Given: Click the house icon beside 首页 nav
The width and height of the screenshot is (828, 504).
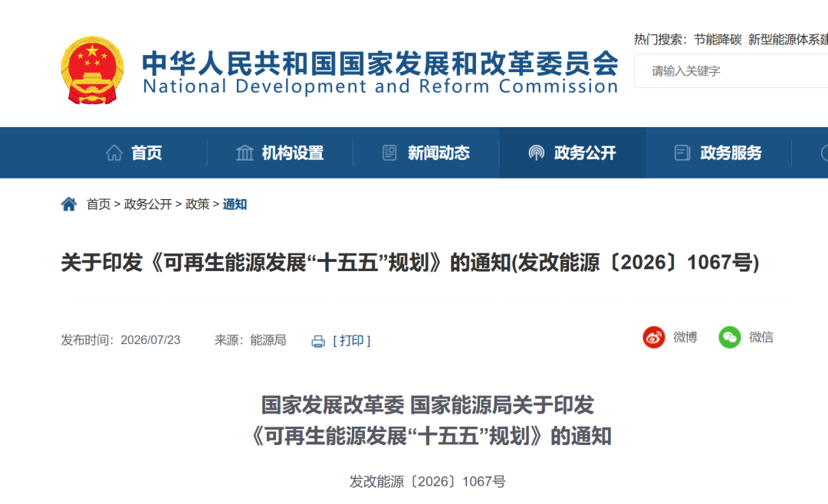Looking at the screenshot, I should click(114, 153).
